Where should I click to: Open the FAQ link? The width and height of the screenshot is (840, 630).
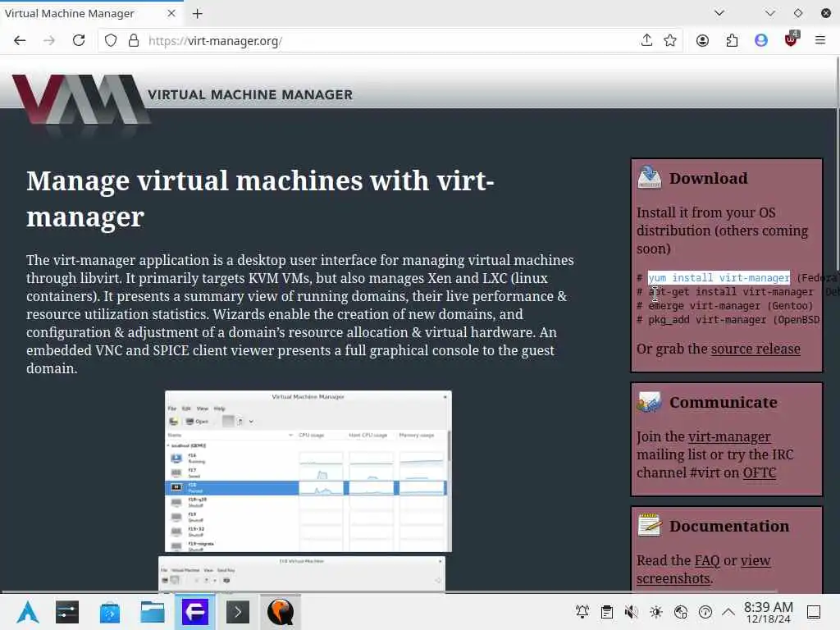[707, 561]
